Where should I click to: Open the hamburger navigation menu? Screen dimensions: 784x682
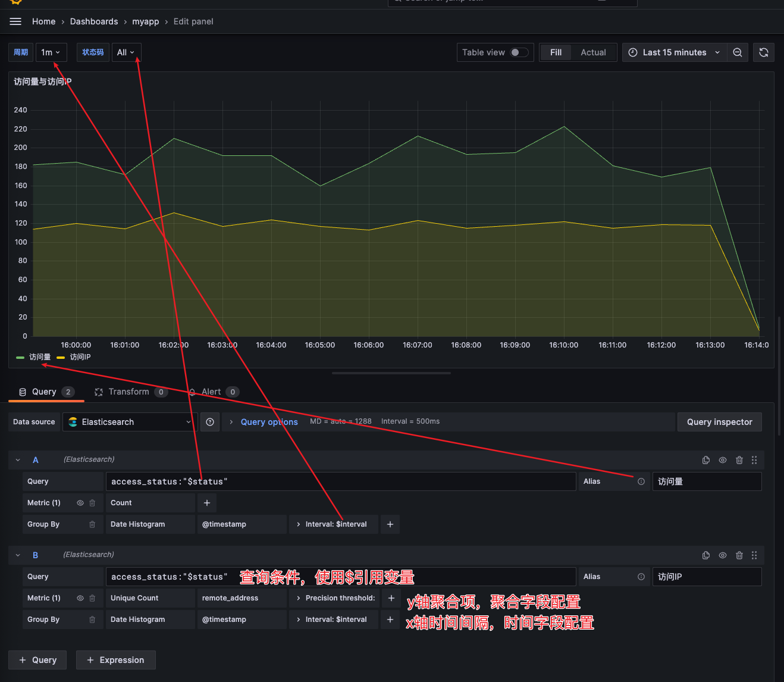[x=15, y=21]
